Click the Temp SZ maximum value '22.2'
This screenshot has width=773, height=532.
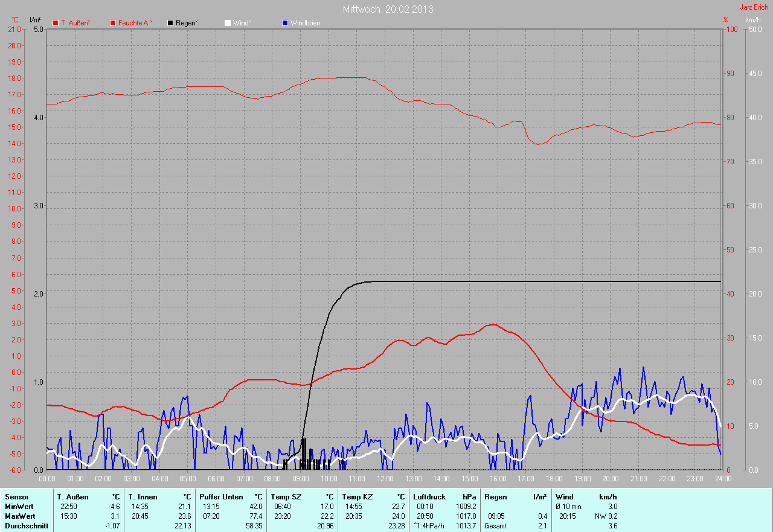327,516
